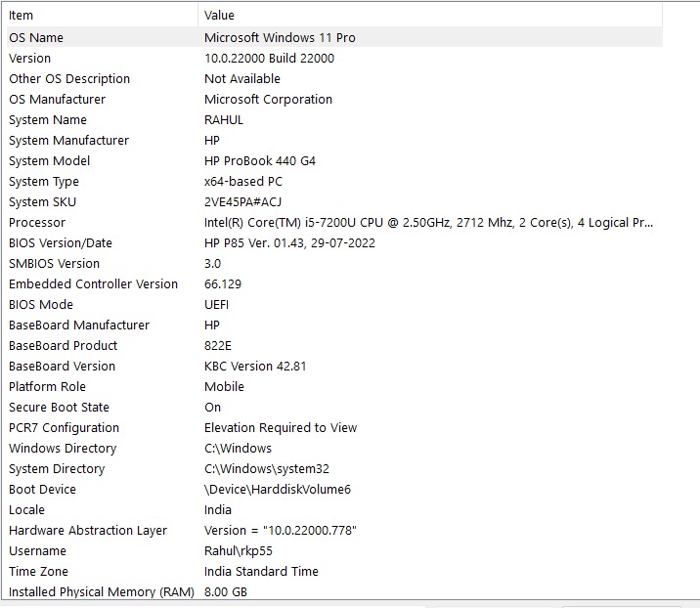Select the BaseBoard Manufacturer row
The height and width of the screenshot is (608, 700).
tap(334, 325)
